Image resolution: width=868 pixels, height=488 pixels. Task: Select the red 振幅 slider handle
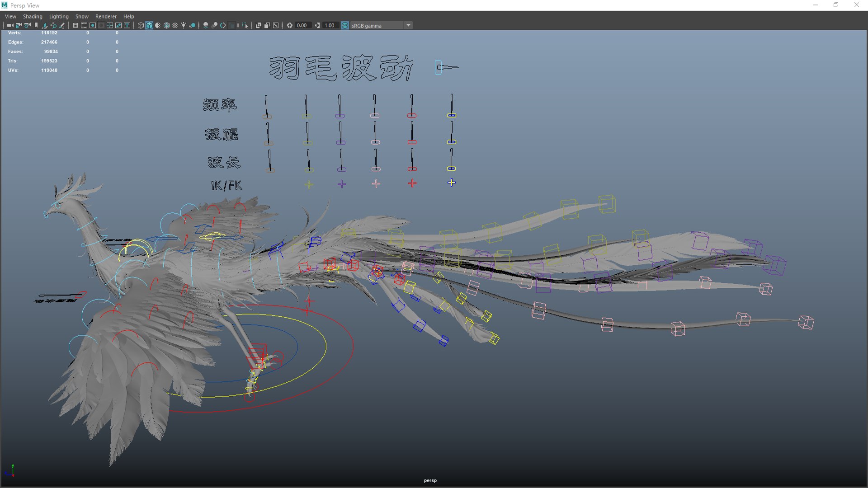(x=412, y=142)
